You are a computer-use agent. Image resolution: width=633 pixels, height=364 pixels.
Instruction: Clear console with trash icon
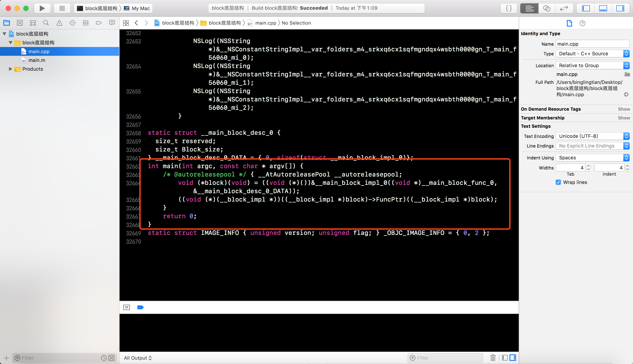click(493, 358)
